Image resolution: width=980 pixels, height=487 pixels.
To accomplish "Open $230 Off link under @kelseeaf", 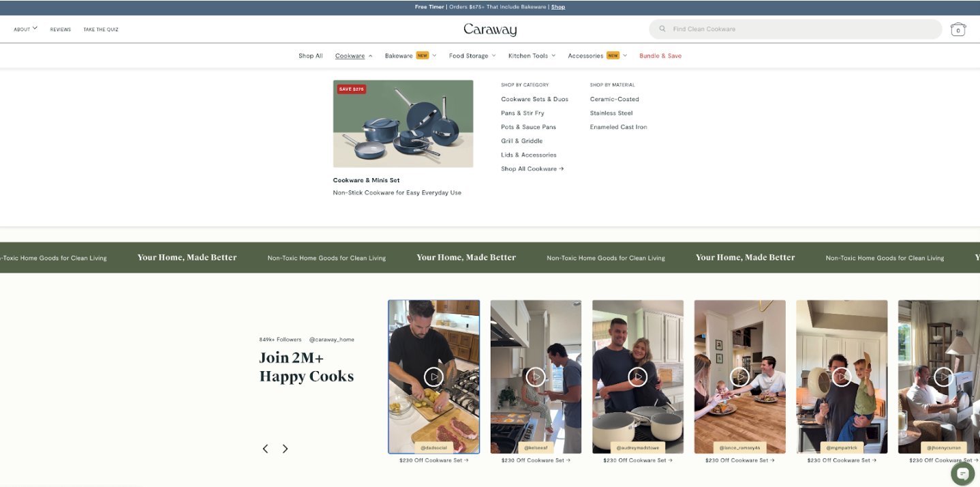I will (536, 460).
